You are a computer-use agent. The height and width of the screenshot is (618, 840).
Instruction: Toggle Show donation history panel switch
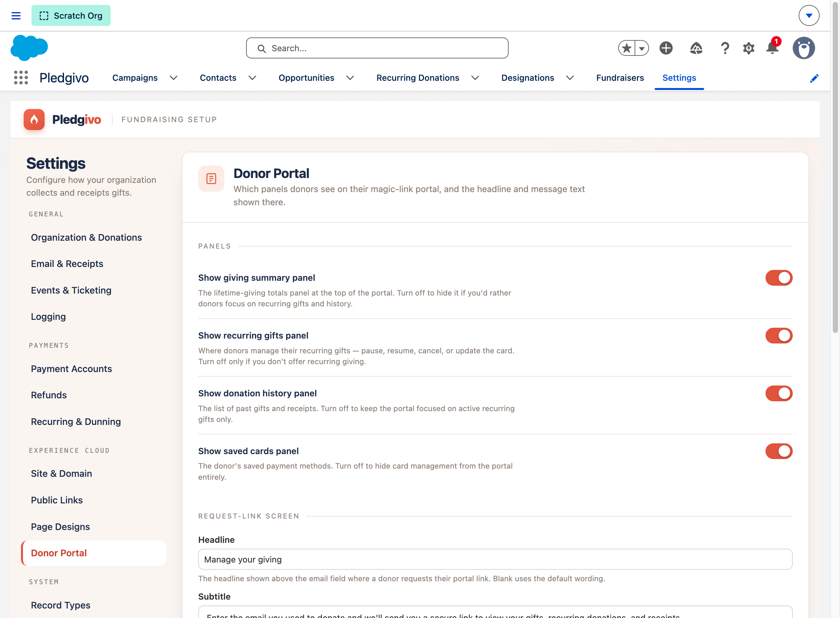pos(779,393)
